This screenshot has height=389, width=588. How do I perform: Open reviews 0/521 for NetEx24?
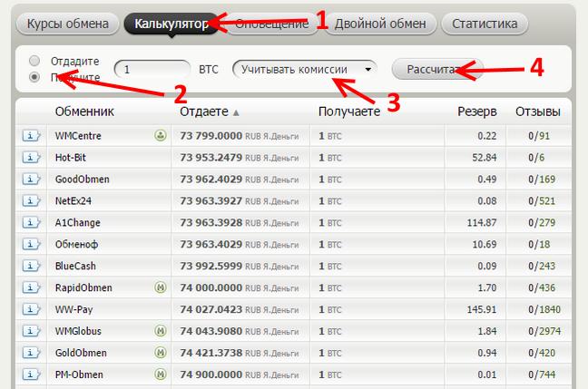click(x=542, y=201)
